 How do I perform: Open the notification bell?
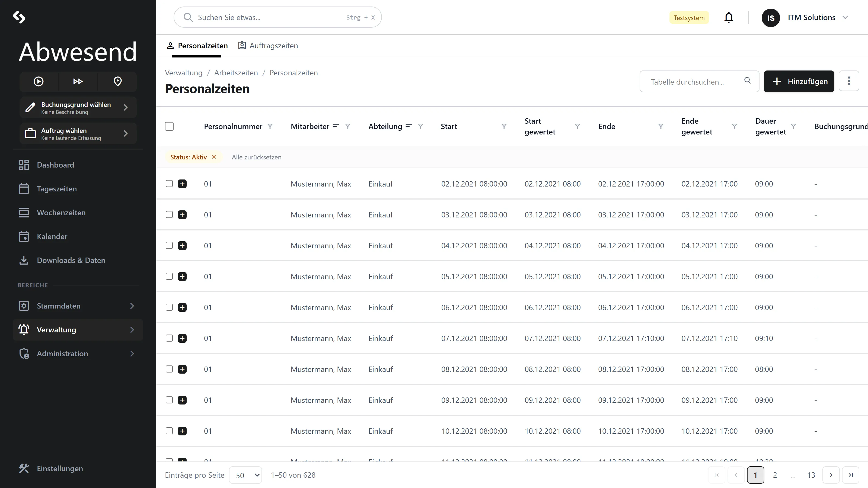729,18
